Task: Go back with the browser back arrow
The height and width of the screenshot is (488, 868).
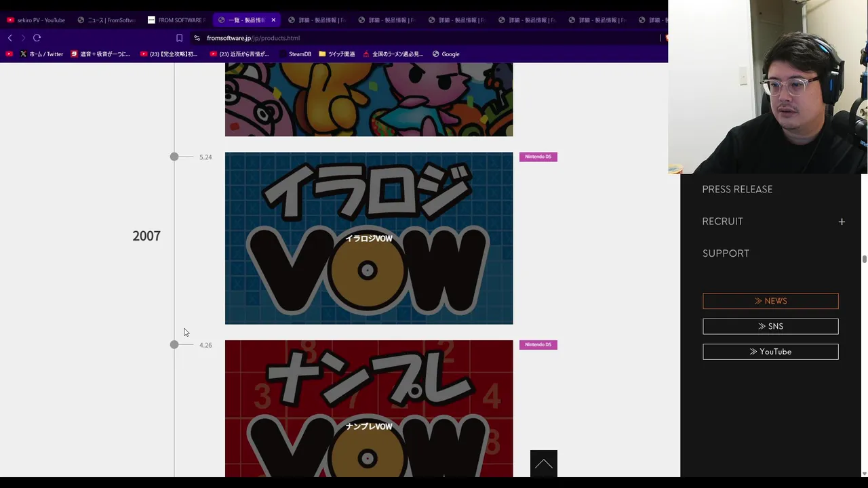Action: click(x=9, y=38)
